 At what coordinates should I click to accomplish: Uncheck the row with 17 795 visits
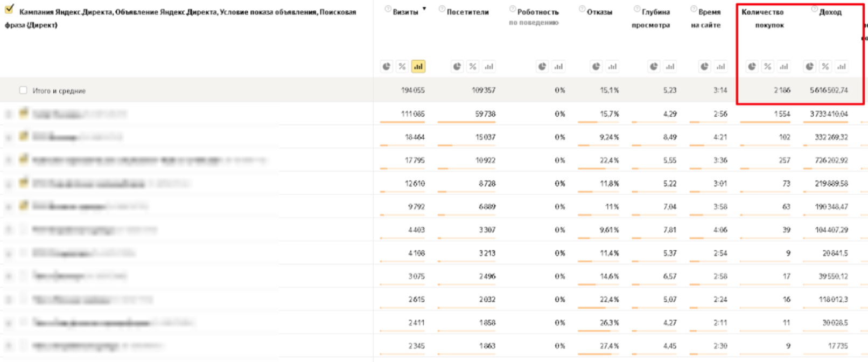tap(23, 159)
